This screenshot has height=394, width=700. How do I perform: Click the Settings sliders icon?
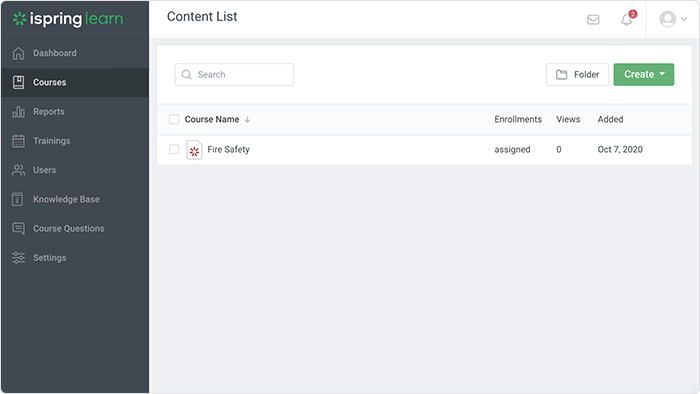[18, 257]
